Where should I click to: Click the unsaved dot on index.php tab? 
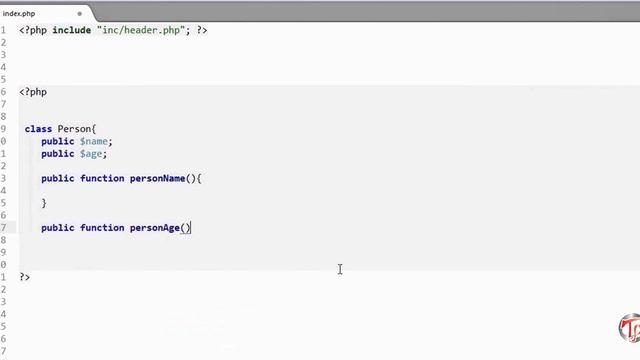pos(80,13)
